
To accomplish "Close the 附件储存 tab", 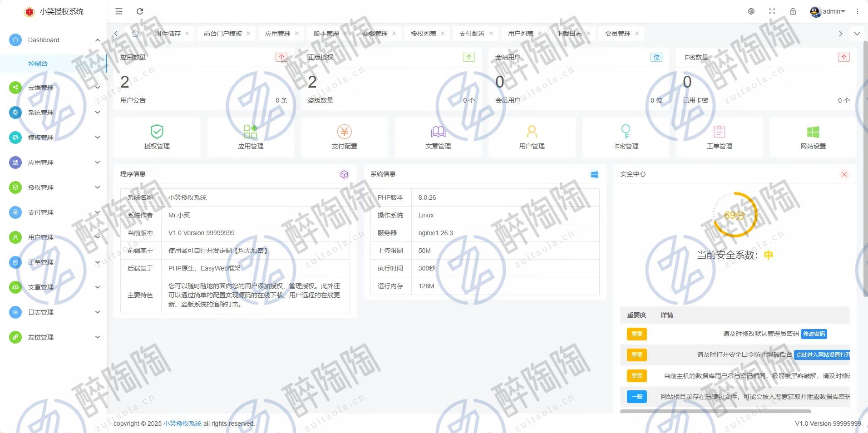I will pos(187,34).
